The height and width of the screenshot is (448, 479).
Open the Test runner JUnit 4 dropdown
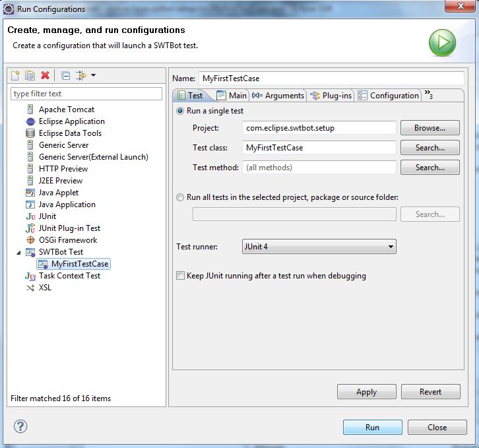click(x=319, y=247)
